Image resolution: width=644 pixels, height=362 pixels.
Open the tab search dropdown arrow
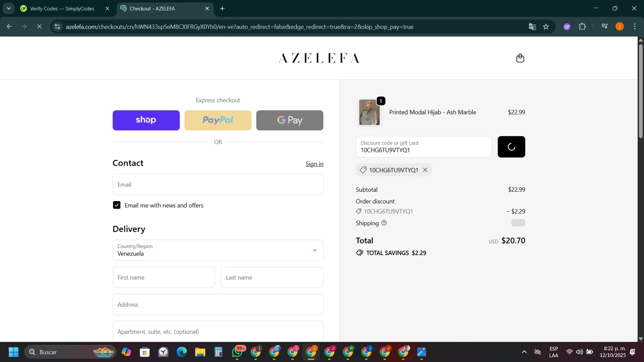click(8, 9)
